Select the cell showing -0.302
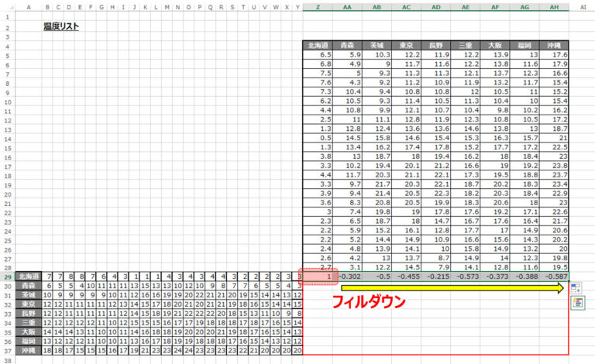The image size is (595, 364). click(x=347, y=276)
